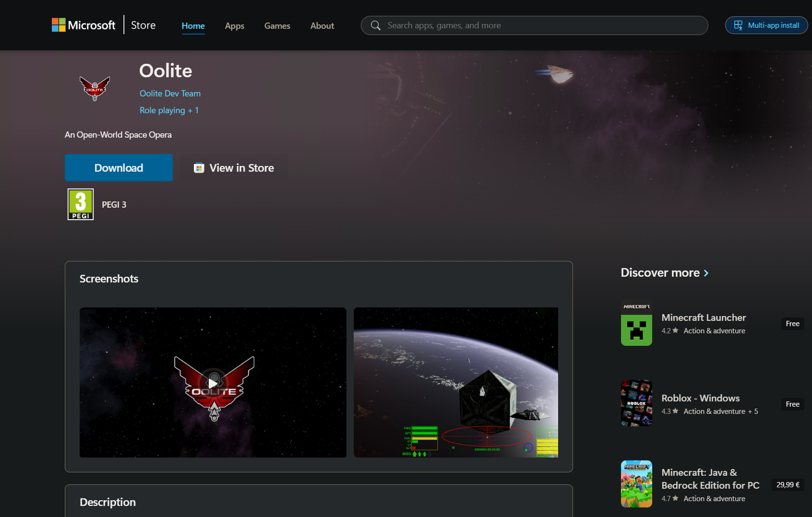Screen dimensions: 812x517
Task: Click the Minecraft Launcher title
Action: [x=704, y=317]
